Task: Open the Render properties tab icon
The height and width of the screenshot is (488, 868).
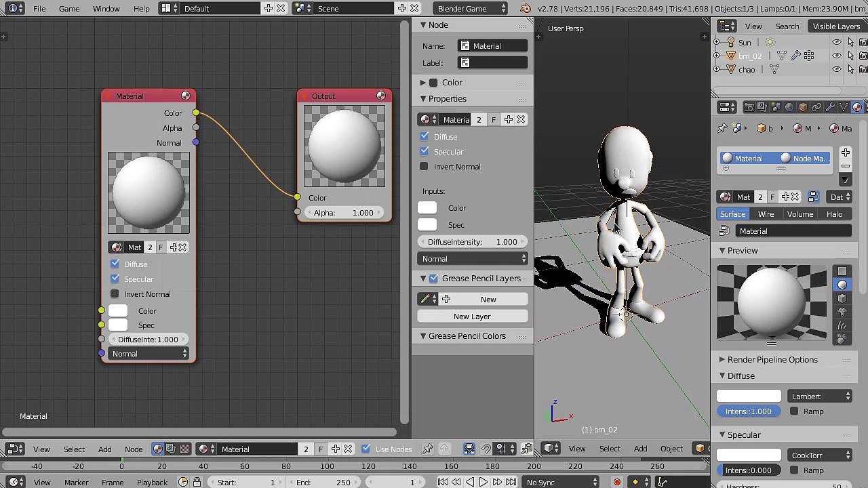Action: click(x=749, y=107)
